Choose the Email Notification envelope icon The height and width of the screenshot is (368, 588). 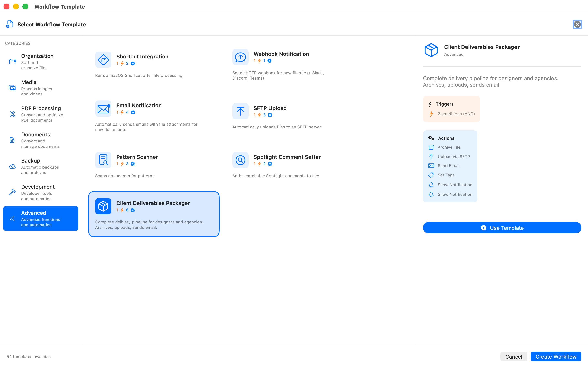(x=103, y=109)
